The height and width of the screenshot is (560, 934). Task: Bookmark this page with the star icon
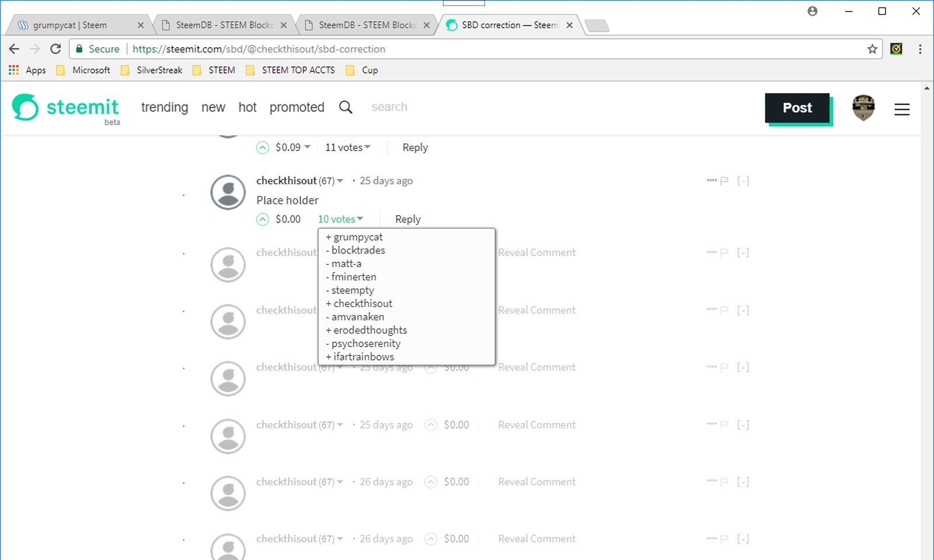click(x=872, y=49)
